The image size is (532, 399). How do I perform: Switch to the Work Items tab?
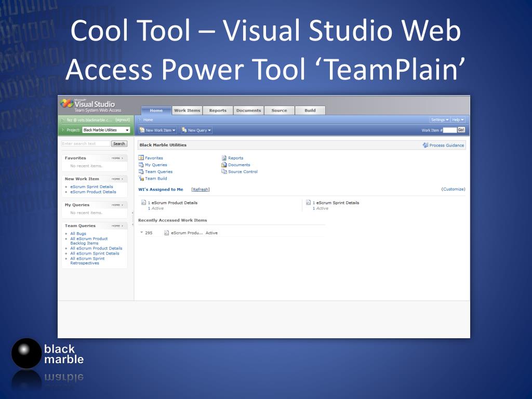tap(187, 111)
